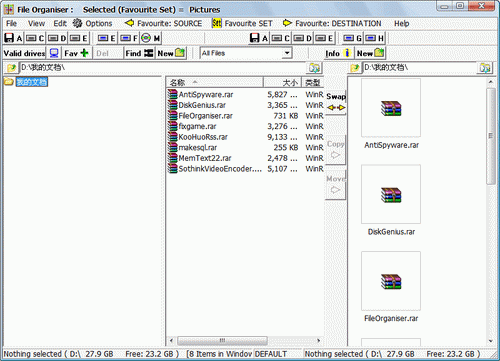
Task: Select makesql.rar in file list
Action: click(198, 148)
